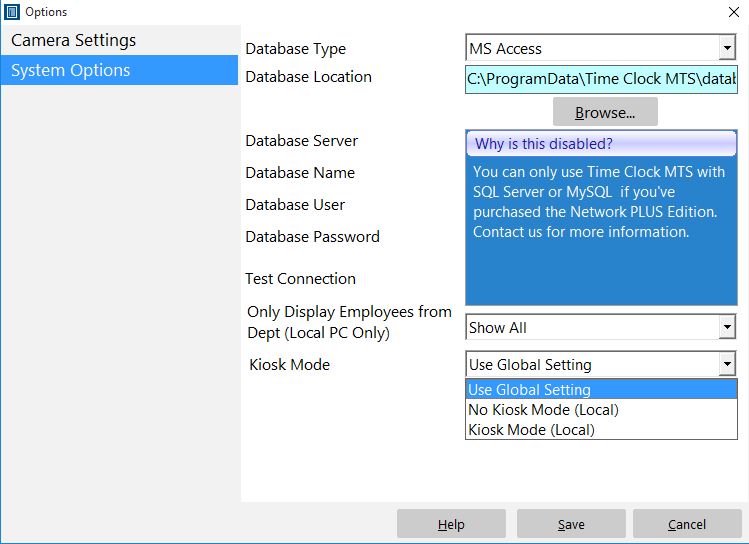The image size is (749, 544).
Task: Click the Options window title icon
Action: [x=11, y=11]
